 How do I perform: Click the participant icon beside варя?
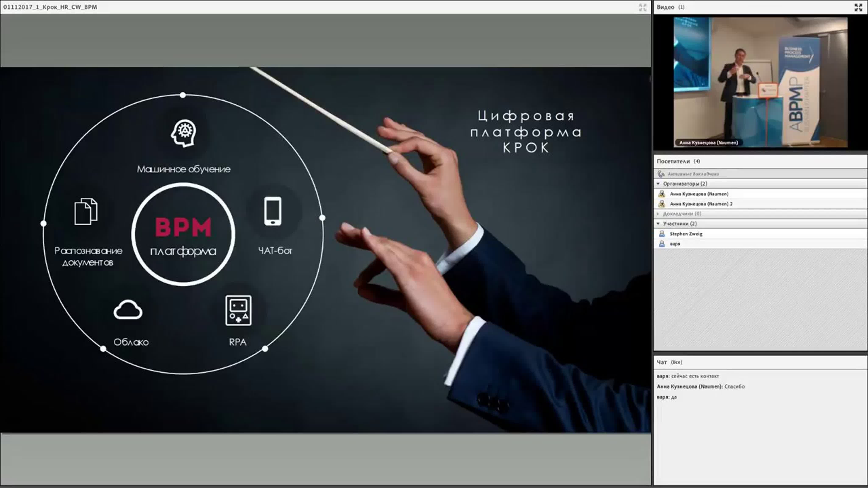click(x=662, y=244)
